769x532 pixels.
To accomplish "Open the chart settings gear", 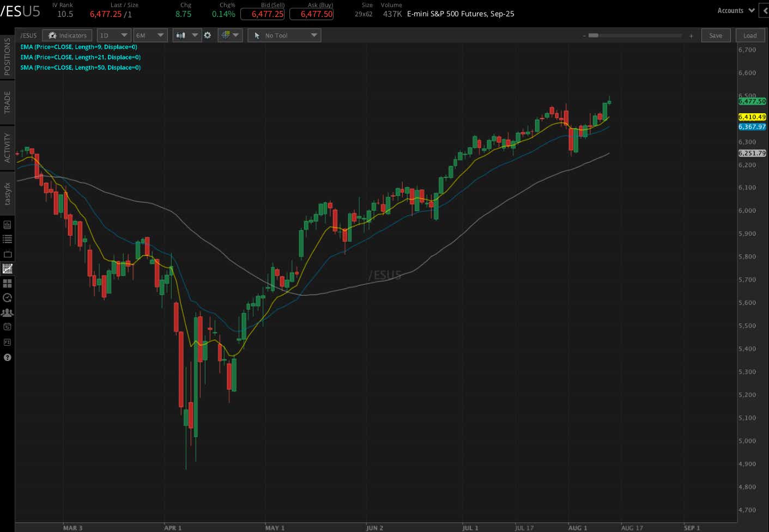I will coord(208,35).
